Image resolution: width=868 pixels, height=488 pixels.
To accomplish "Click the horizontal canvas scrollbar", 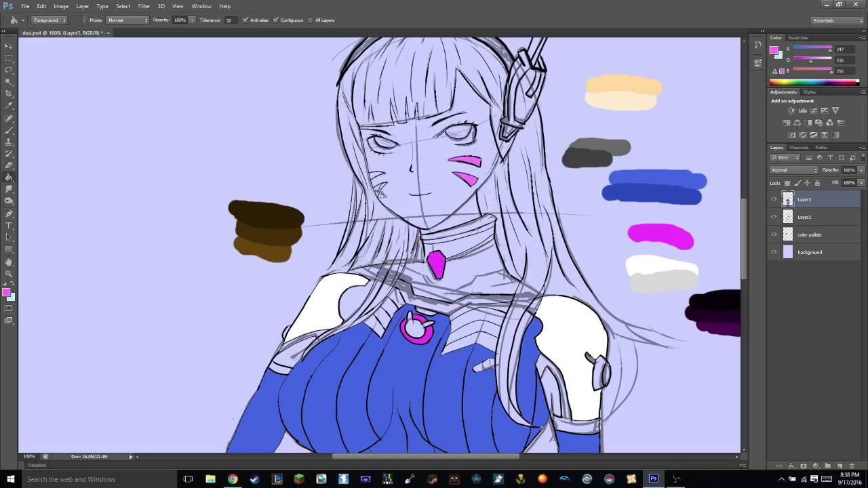I will pyautogui.click(x=425, y=456).
